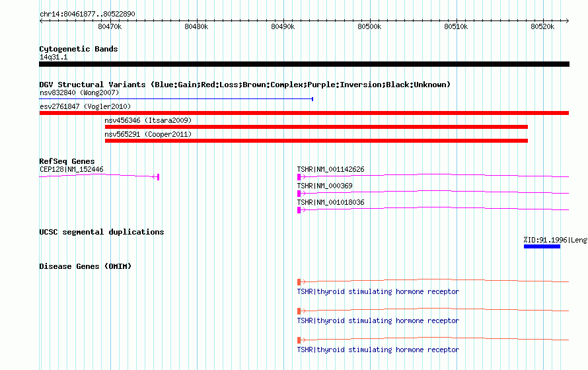The width and height of the screenshot is (588, 370).
Task: Select the red esv2761847 loss bar
Action: coord(304,113)
